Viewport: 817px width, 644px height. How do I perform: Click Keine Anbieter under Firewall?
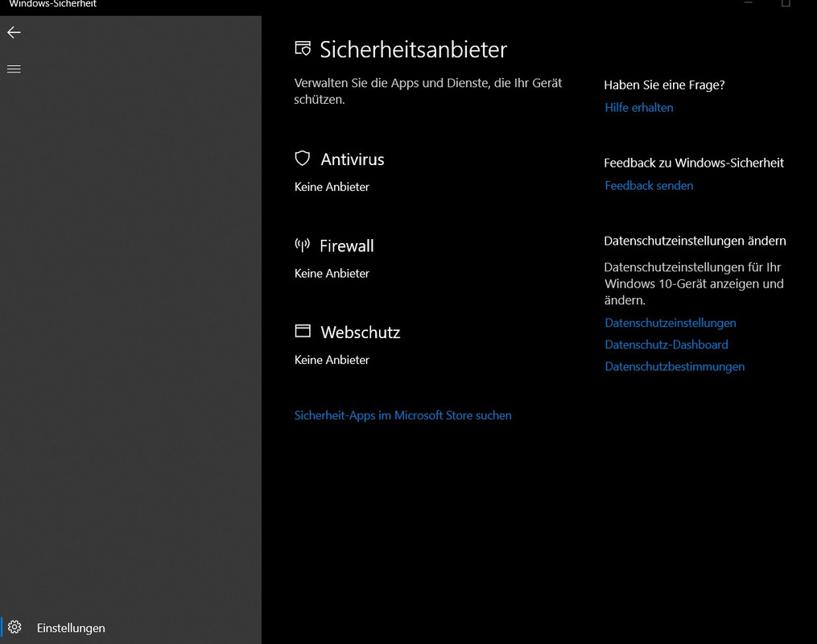click(x=332, y=273)
